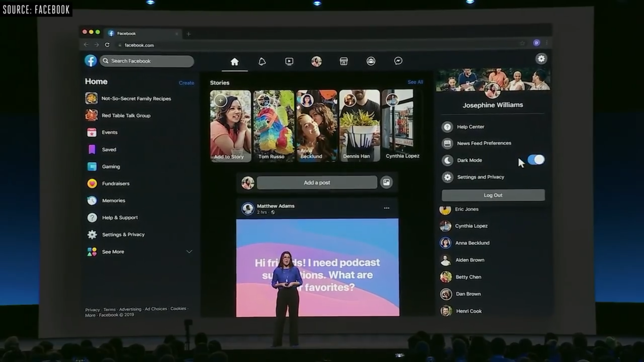The width and height of the screenshot is (644, 362).
Task: Click the Log Out button
Action: tap(493, 195)
